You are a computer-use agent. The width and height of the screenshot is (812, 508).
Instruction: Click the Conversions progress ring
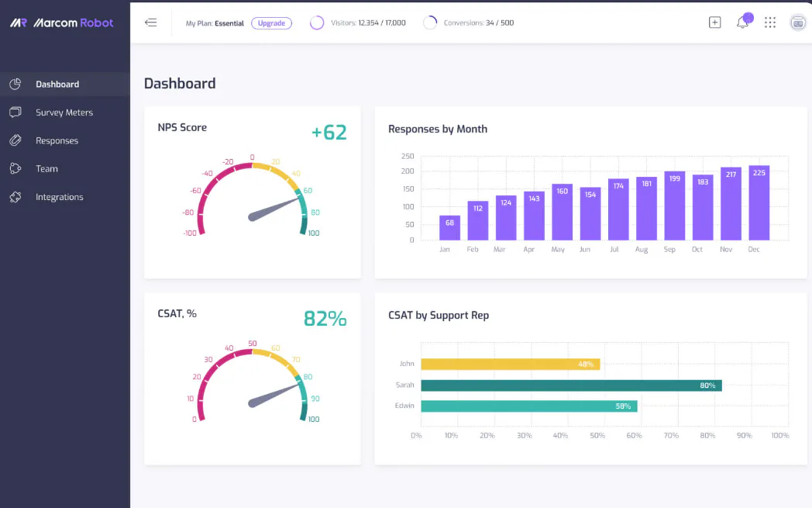point(430,22)
